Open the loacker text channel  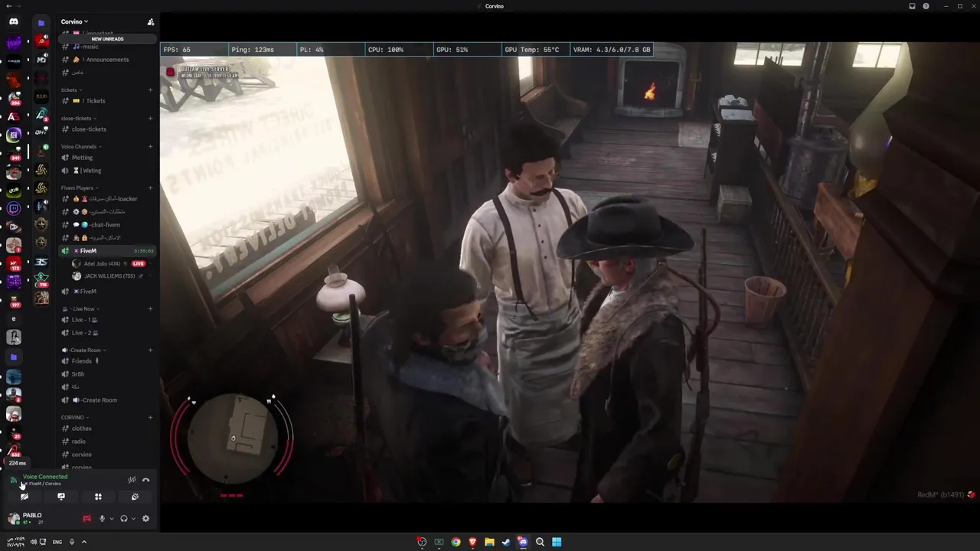click(x=107, y=199)
